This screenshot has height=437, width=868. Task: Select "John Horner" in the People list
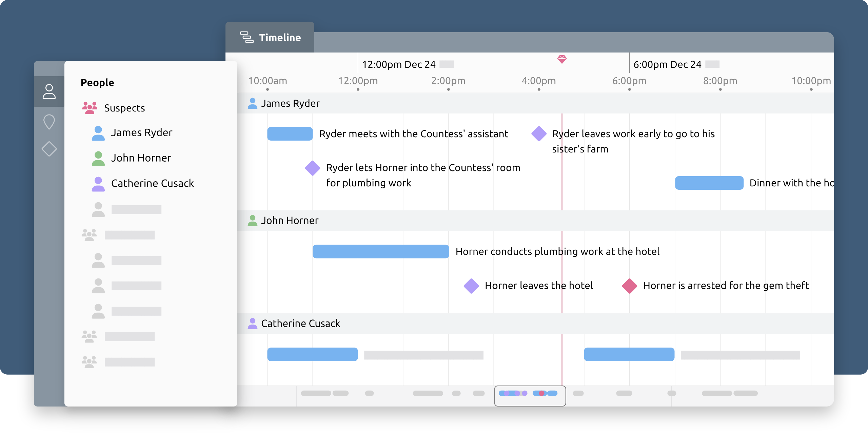pos(141,158)
